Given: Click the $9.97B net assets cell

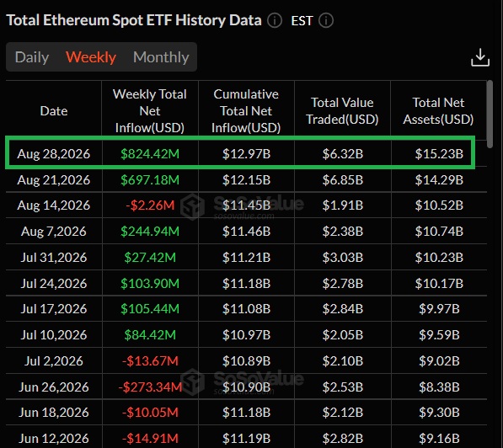Looking at the screenshot, I should (439, 309).
